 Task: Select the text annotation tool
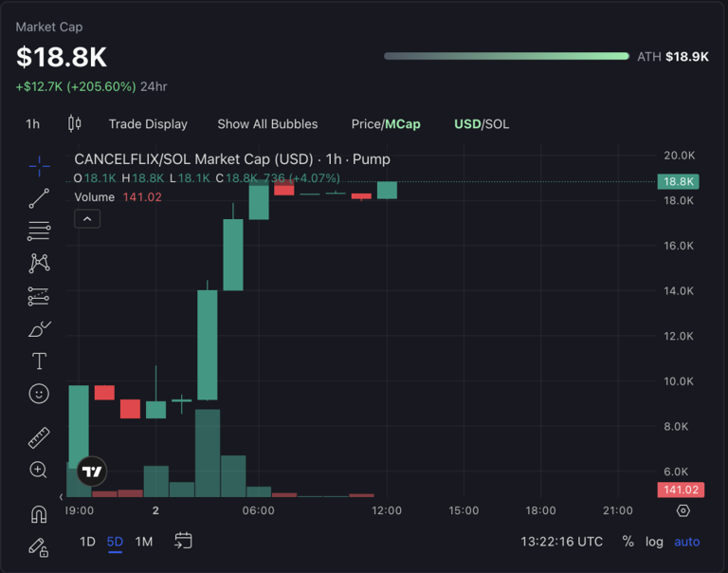[x=39, y=361]
